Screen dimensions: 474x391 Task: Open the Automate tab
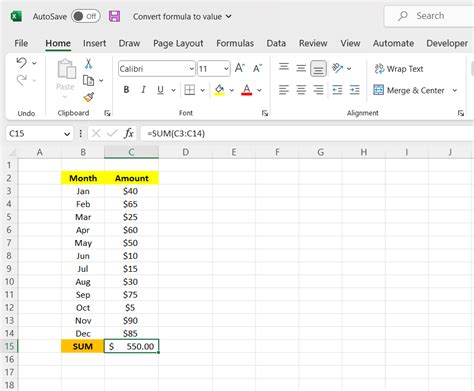[393, 43]
